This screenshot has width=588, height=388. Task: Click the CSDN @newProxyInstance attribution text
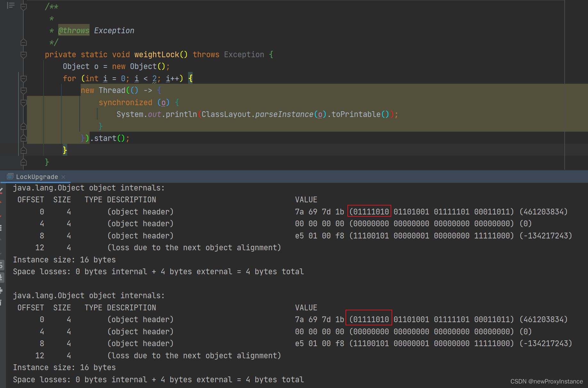coord(546,381)
